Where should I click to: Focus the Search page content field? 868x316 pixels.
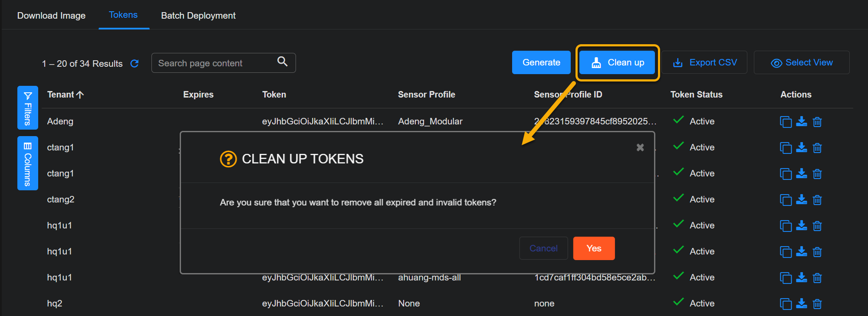click(x=215, y=63)
